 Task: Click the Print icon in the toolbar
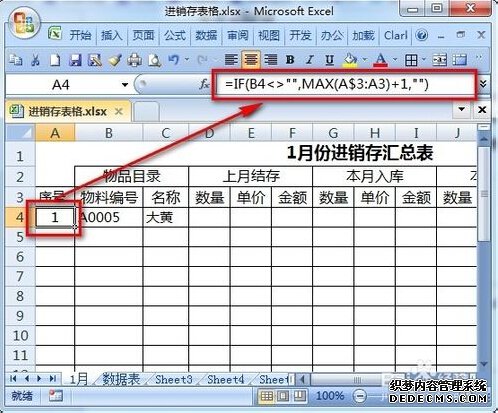[x=135, y=60]
